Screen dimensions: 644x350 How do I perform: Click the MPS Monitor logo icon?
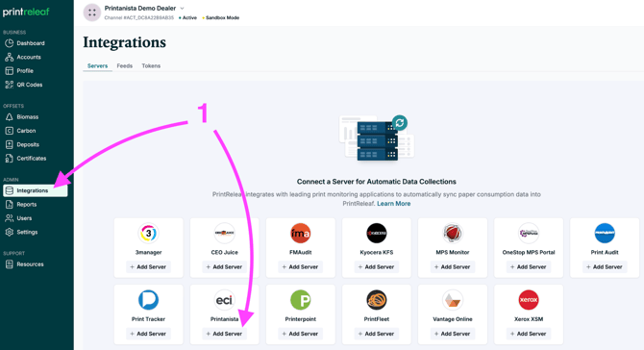[452, 234]
